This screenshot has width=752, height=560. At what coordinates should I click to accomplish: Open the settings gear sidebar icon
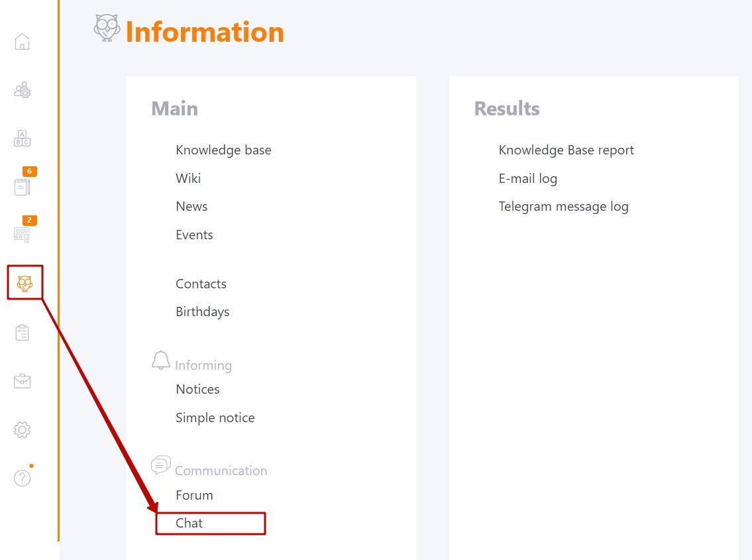pos(22,429)
